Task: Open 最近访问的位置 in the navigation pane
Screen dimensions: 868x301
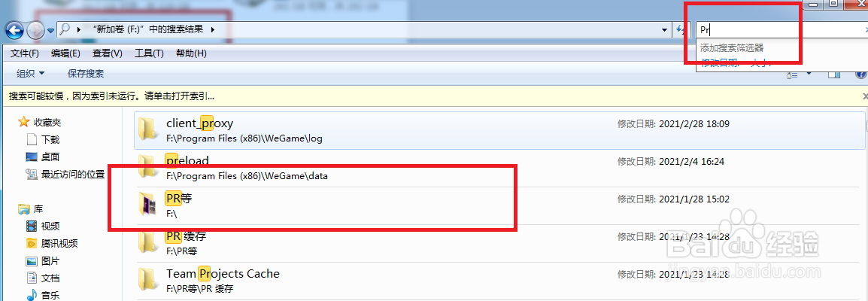Action: tap(72, 175)
